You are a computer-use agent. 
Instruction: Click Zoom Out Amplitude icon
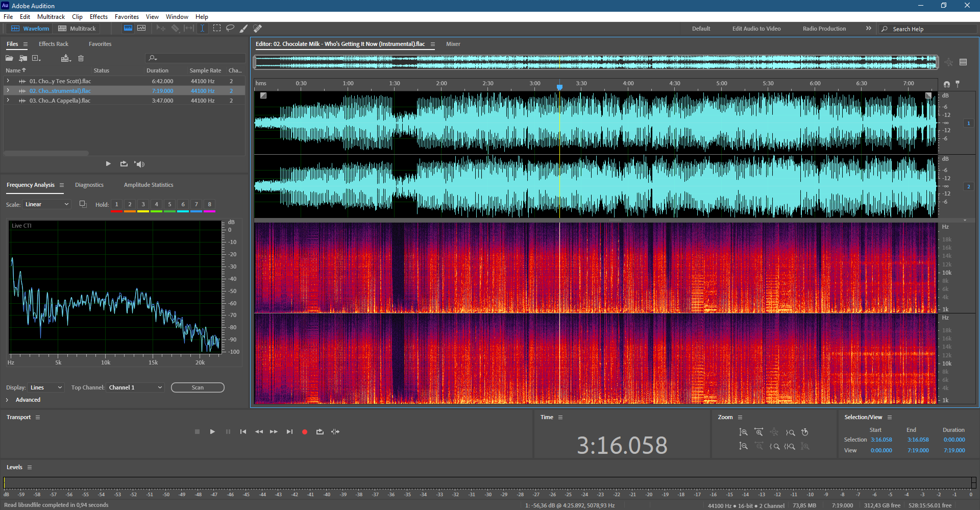pyautogui.click(x=743, y=446)
